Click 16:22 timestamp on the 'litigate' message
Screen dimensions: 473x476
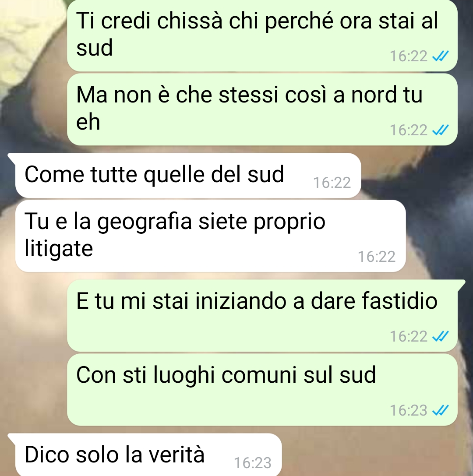[x=377, y=257]
